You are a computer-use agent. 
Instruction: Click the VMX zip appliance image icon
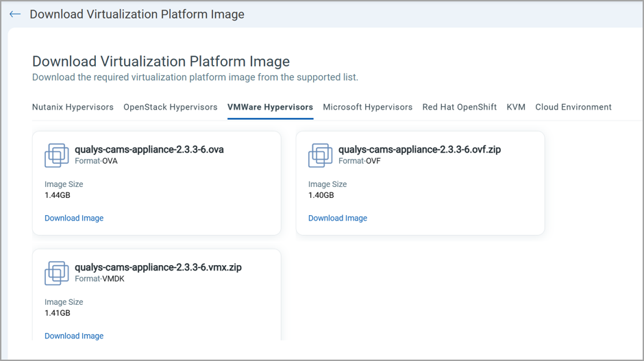tap(57, 273)
